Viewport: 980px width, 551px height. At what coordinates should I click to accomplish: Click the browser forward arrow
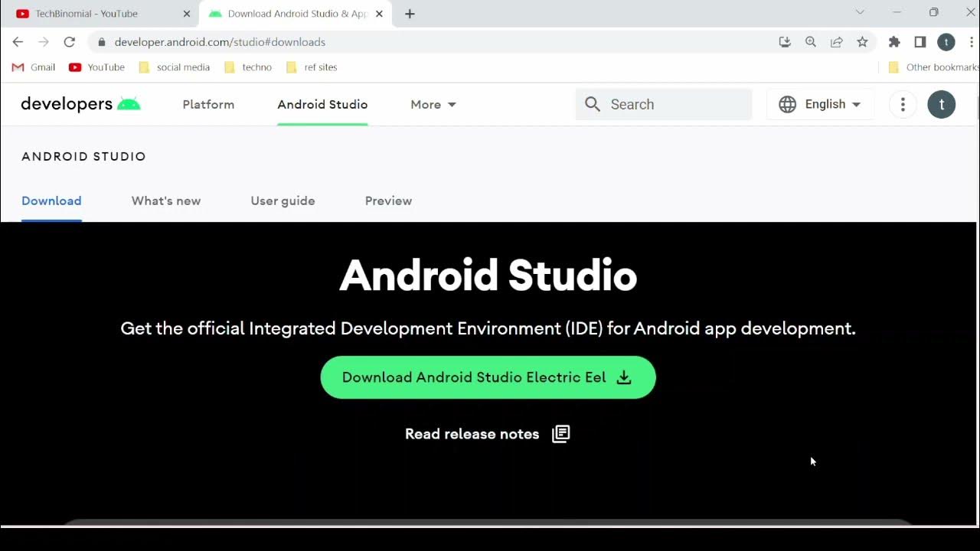(x=44, y=42)
